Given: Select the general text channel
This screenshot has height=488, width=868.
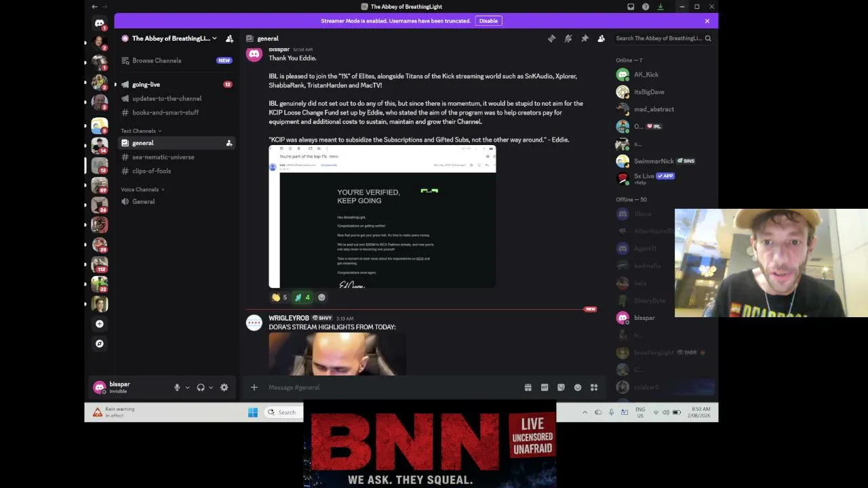Looking at the screenshot, I should click(x=176, y=143).
